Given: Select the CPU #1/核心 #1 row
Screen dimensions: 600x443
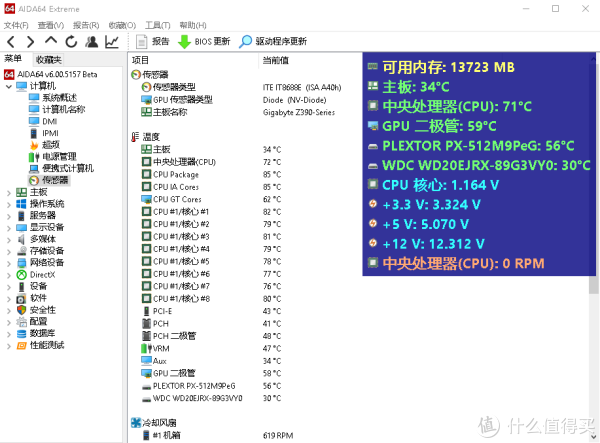Looking at the screenshot, I should (212, 212).
